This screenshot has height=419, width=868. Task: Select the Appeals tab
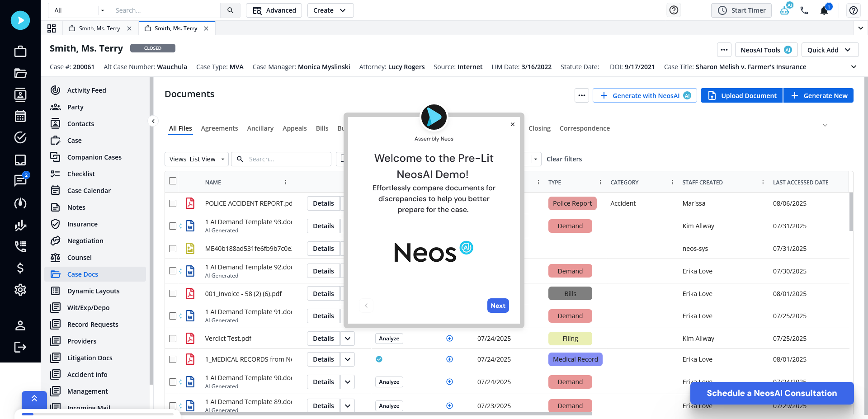pyautogui.click(x=295, y=128)
